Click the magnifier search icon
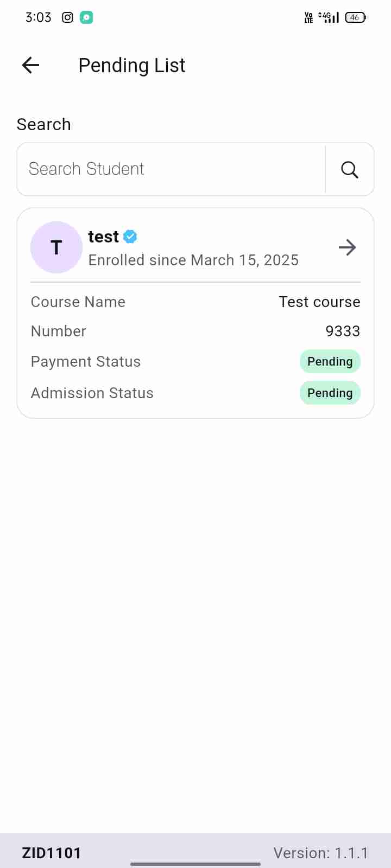Viewport: 391px width, 868px height. pos(350,170)
